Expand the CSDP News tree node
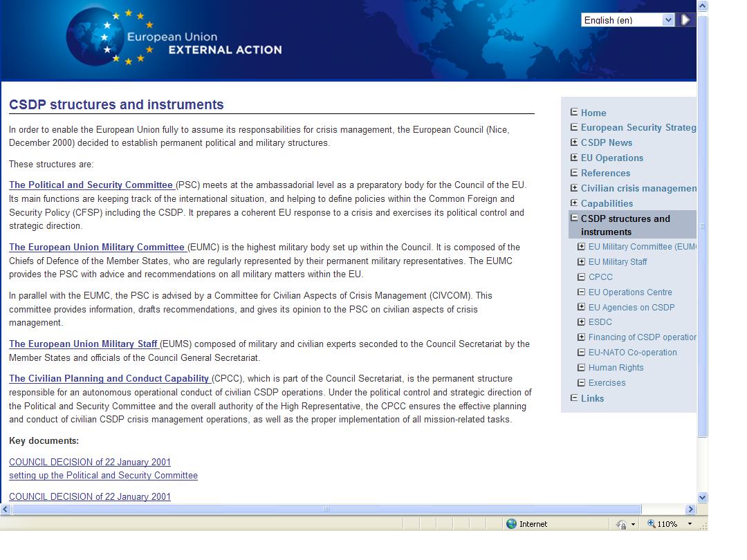 click(x=574, y=142)
